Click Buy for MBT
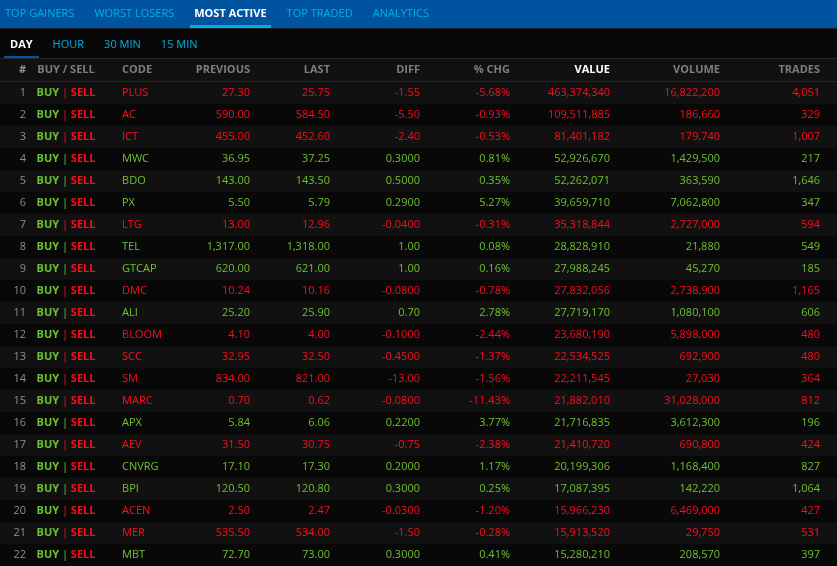The height and width of the screenshot is (566, 837). pos(48,554)
